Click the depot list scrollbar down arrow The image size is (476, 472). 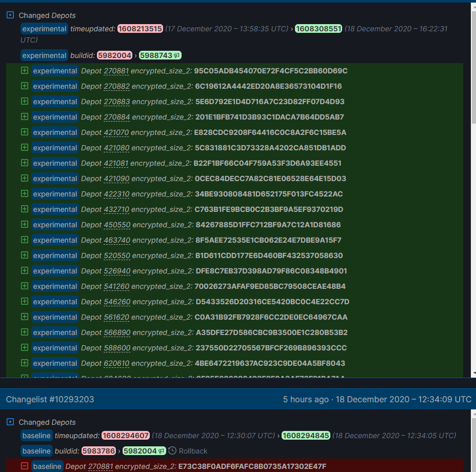[473, 373]
